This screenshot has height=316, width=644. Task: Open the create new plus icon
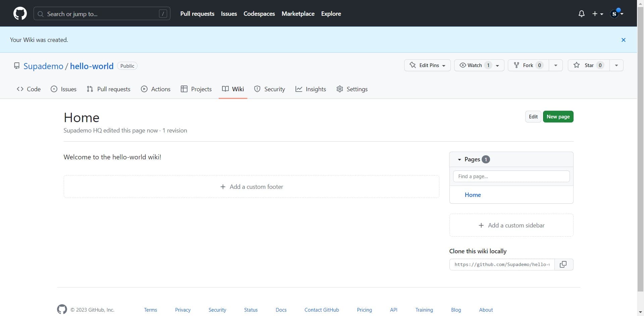click(595, 13)
